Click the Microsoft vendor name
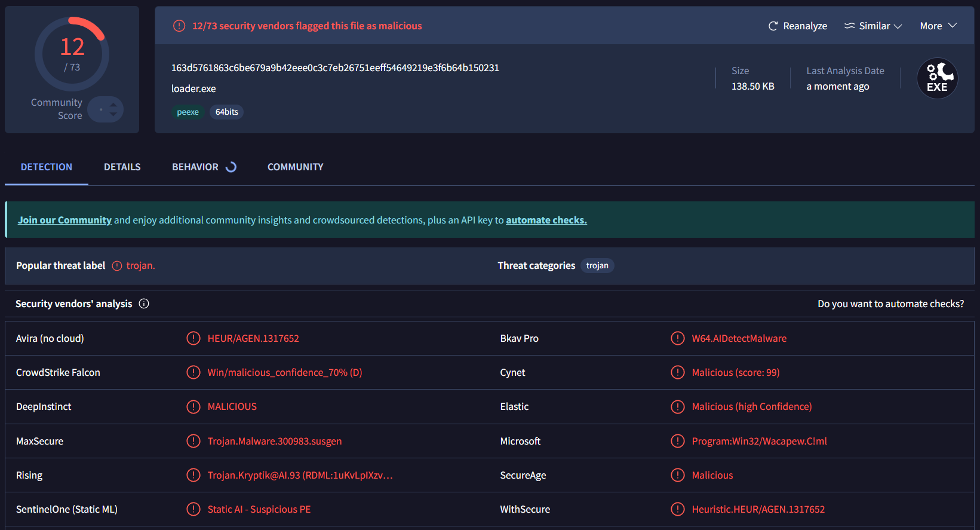 pos(520,441)
